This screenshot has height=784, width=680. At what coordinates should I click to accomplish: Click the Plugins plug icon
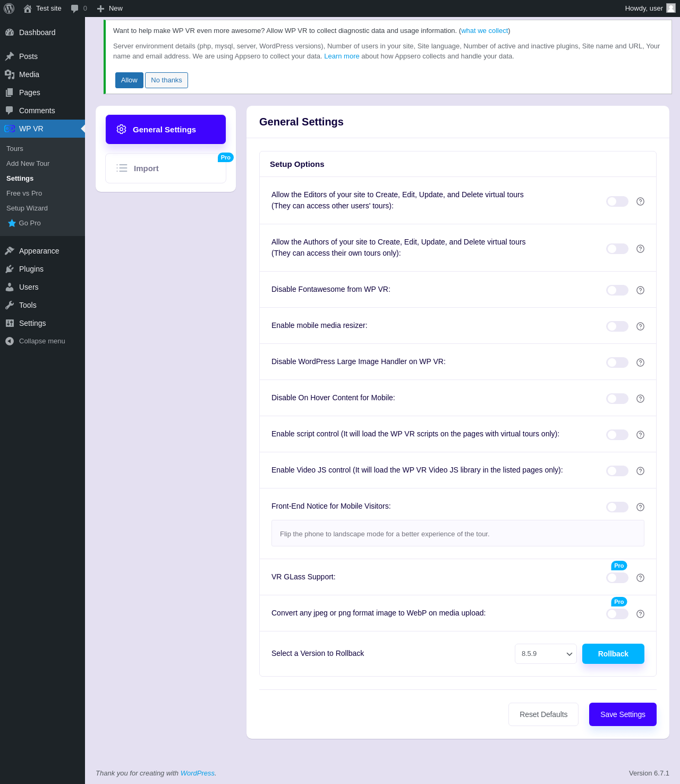click(x=10, y=269)
